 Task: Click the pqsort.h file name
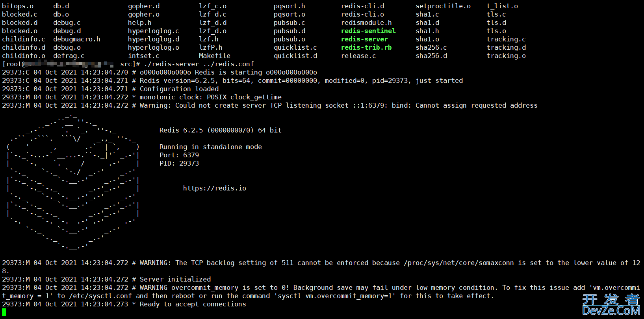[x=290, y=6]
